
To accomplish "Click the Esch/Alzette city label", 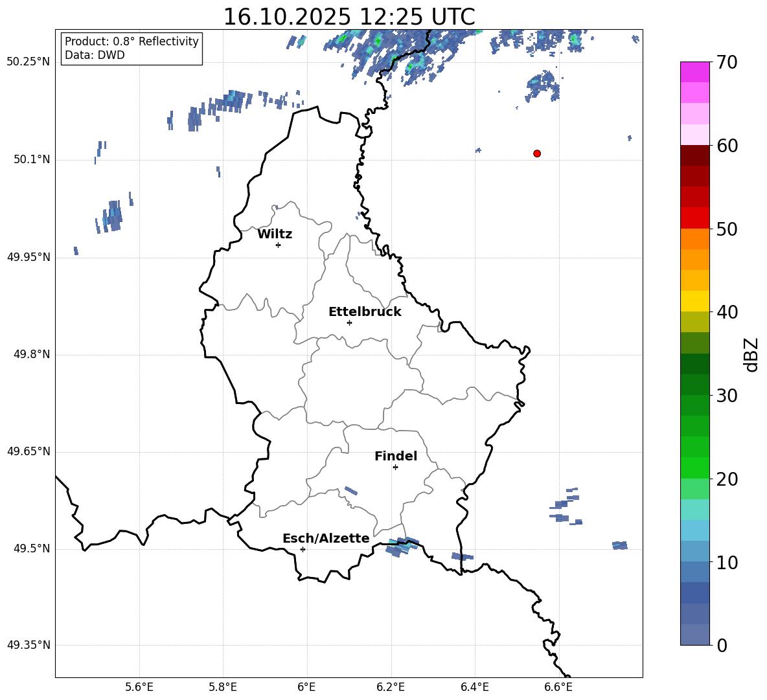I will pos(326,538).
